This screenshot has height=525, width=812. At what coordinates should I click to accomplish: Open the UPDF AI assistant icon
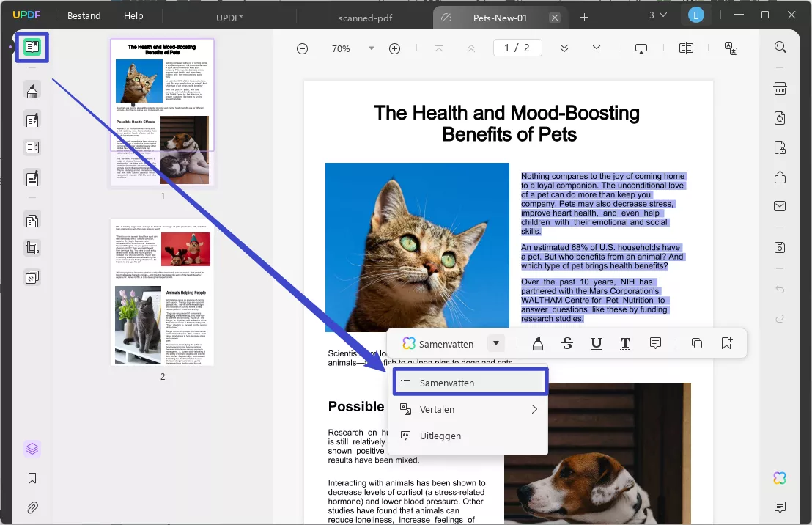click(x=780, y=478)
